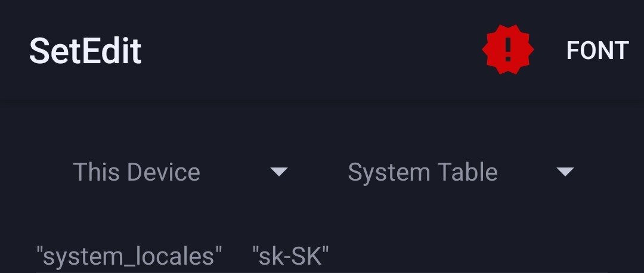Change font via the FONT button
Screen dimensions: 644x273
tap(597, 51)
